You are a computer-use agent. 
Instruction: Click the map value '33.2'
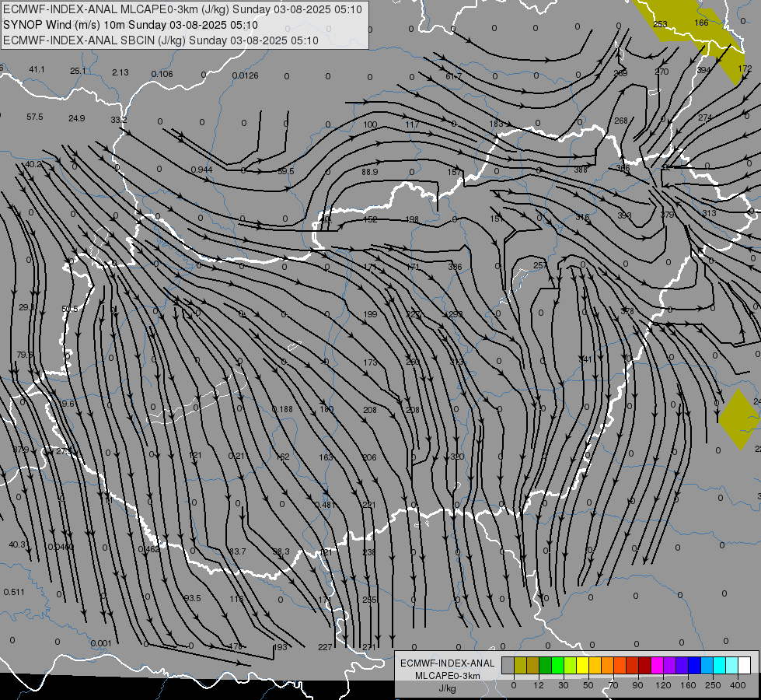tap(119, 120)
